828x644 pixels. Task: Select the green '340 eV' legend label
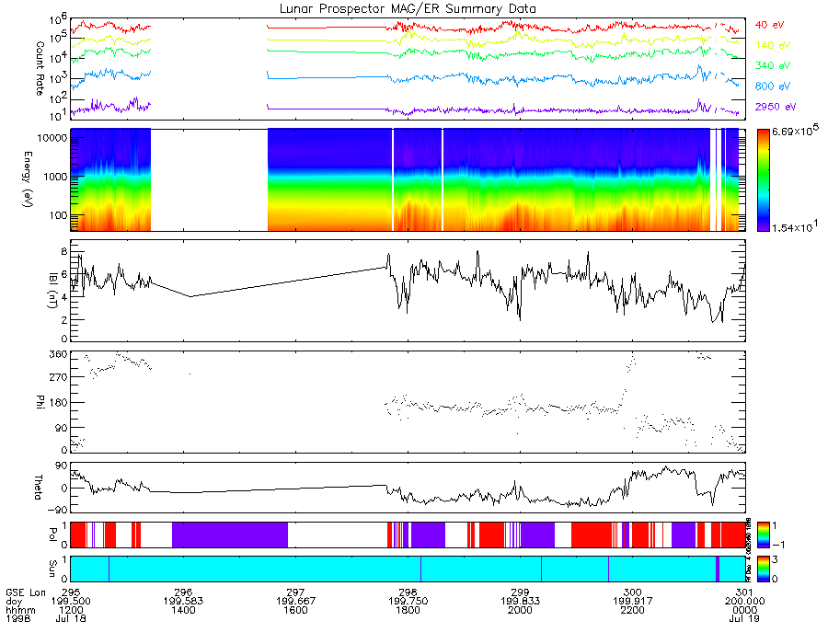tap(772, 65)
